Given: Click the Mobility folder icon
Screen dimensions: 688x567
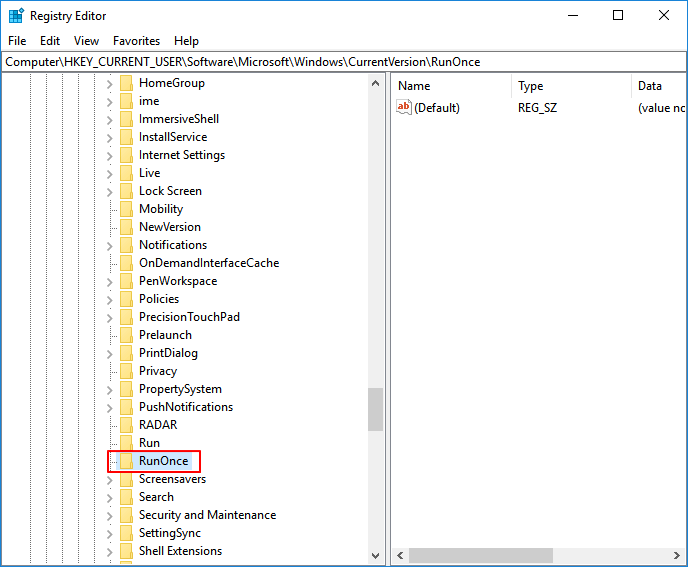Looking at the screenshot, I should click(126, 209).
